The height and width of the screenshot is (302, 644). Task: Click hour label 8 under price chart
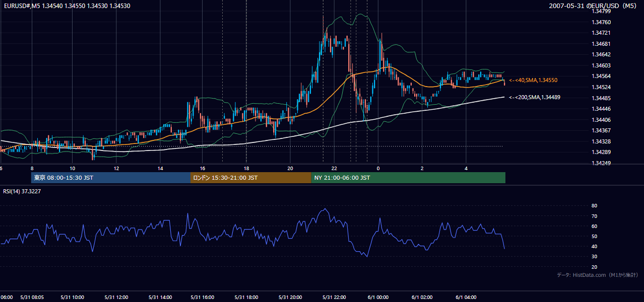(32, 168)
